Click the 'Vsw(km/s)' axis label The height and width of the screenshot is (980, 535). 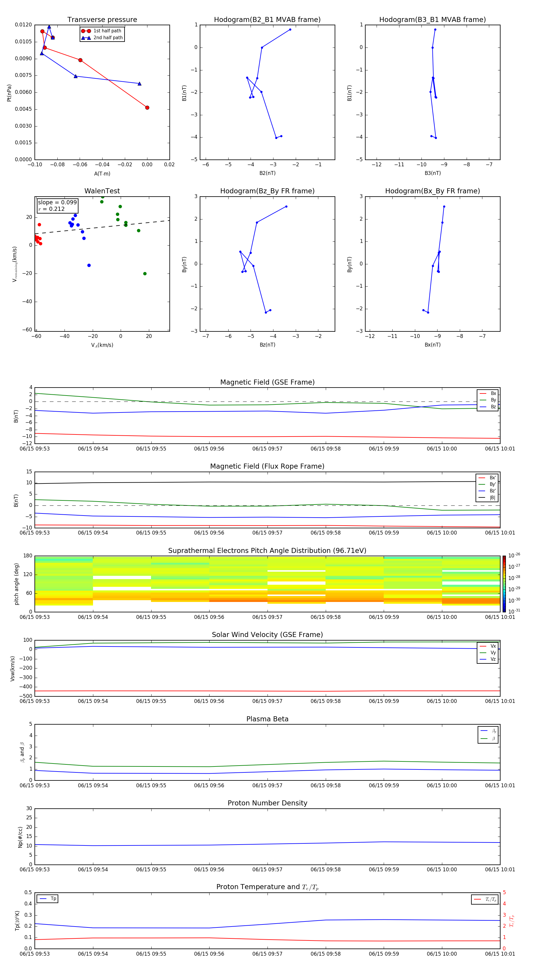click(x=12, y=668)
